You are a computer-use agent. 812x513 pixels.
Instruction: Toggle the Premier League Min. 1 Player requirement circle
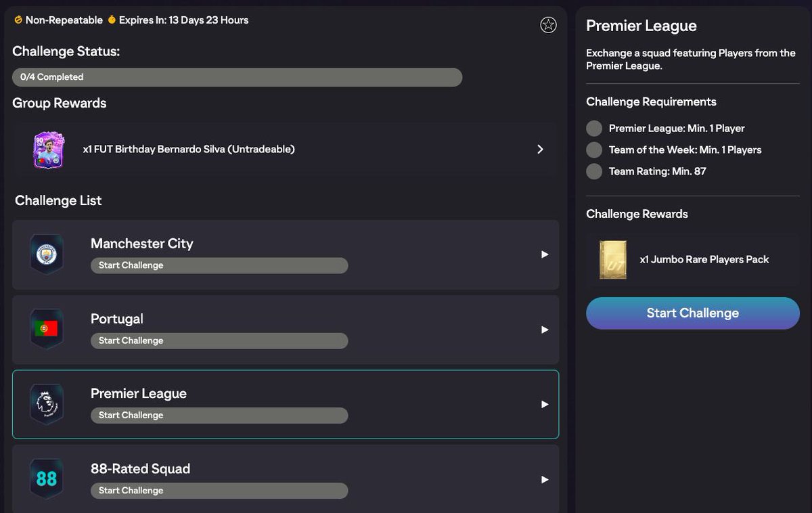pos(594,129)
